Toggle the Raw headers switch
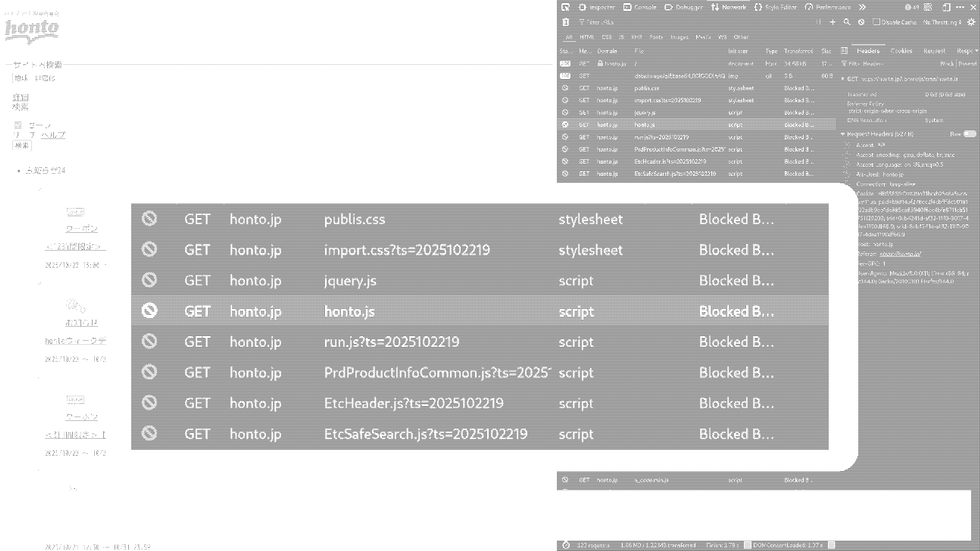This screenshot has height=551, width=980. coord(970,134)
